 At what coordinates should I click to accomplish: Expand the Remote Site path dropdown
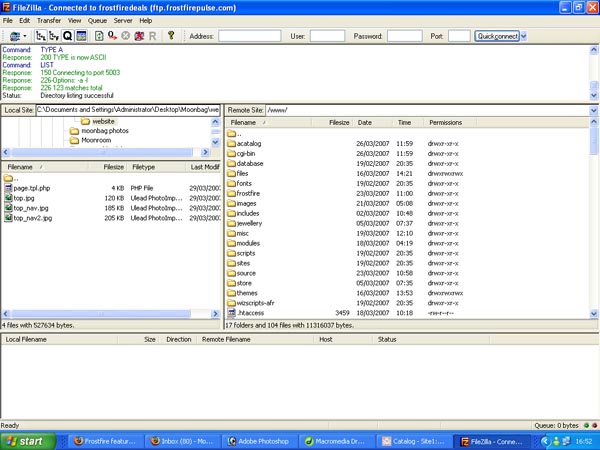point(593,109)
